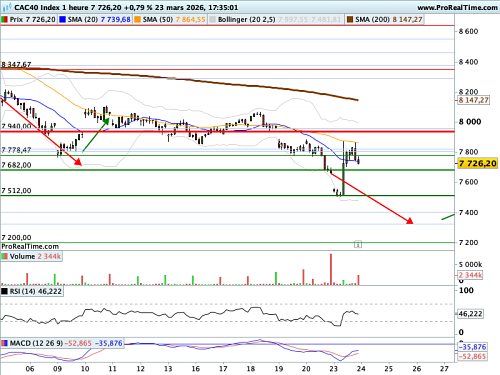Click the tall green candle on the 23rd
Viewport: 500px width, 375px height.
click(343, 179)
